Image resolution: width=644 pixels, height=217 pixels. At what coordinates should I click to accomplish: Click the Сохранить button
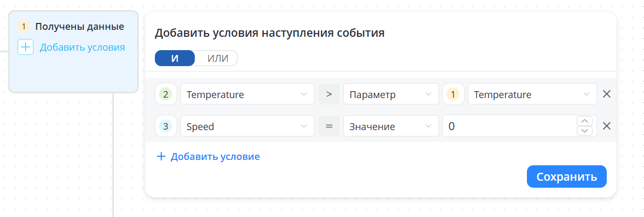coord(567,176)
